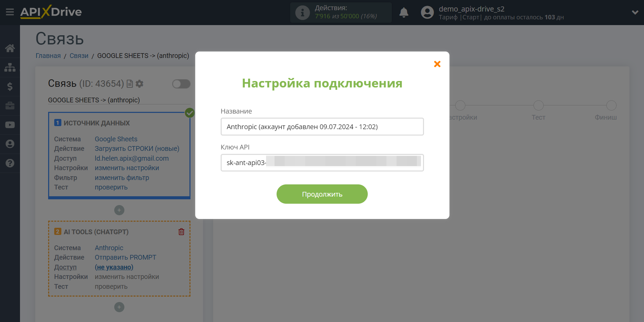Click the AI TOOLS (CHATGPT) block header

(96, 232)
